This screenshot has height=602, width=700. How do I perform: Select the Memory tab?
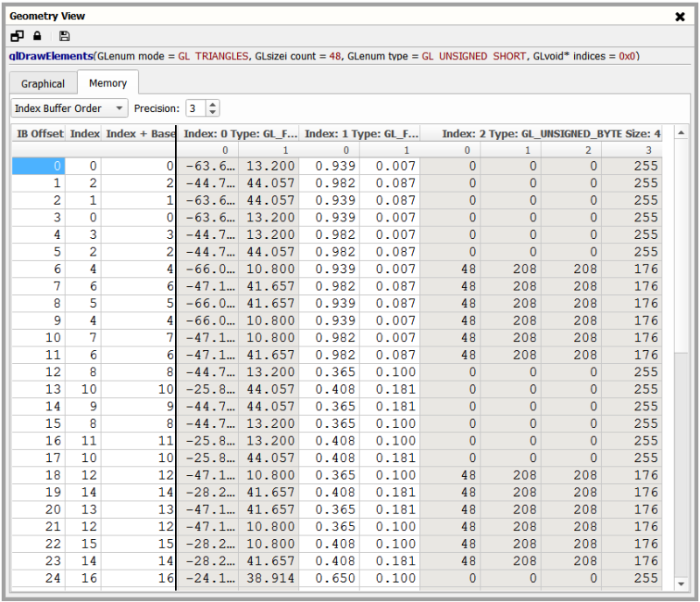click(108, 83)
